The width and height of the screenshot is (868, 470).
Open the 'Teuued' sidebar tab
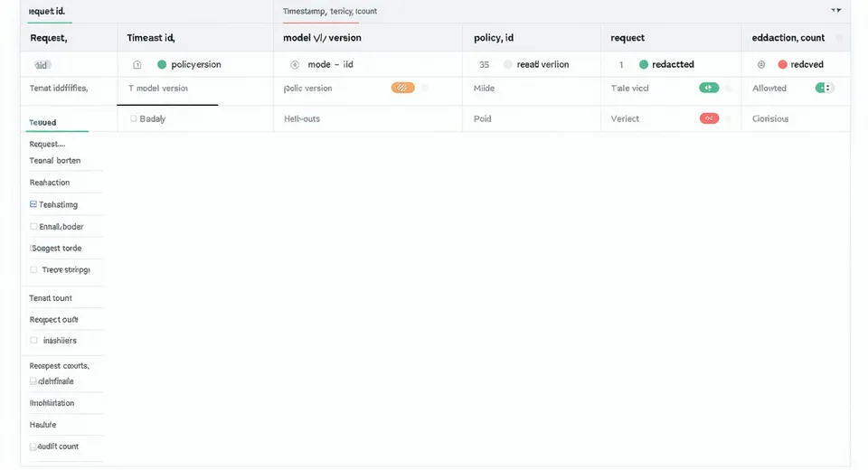[x=42, y=122]
